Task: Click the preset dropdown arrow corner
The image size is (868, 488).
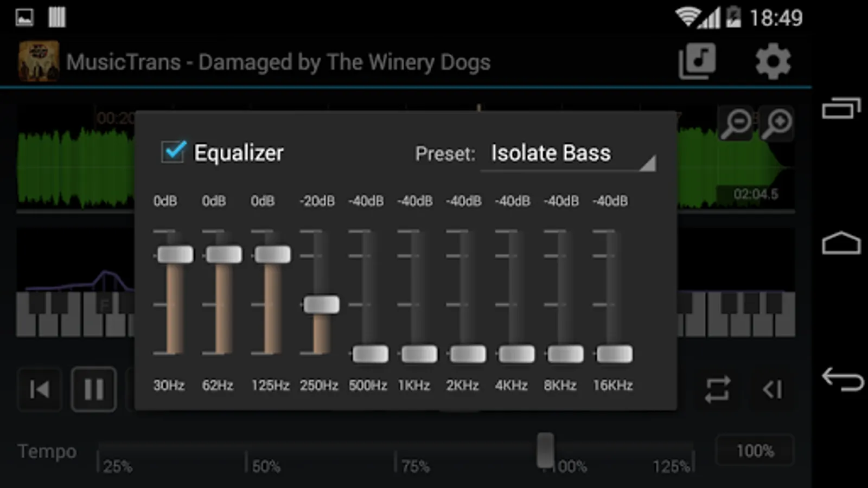Action: (x=648, y=164)
